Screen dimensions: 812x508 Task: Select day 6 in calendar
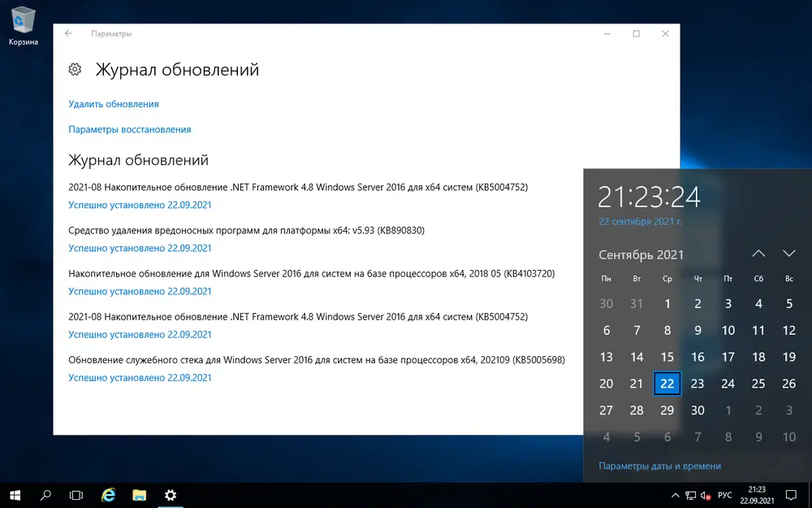point(607,330)
